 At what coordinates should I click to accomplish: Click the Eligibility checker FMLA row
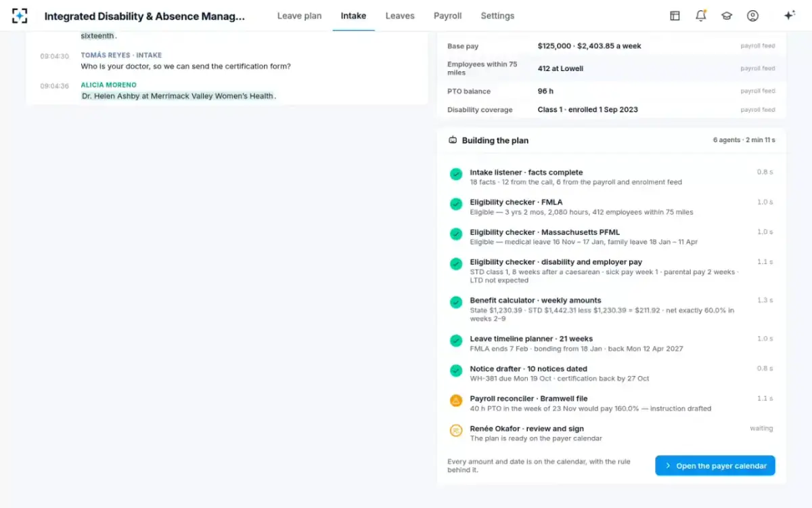612,207
